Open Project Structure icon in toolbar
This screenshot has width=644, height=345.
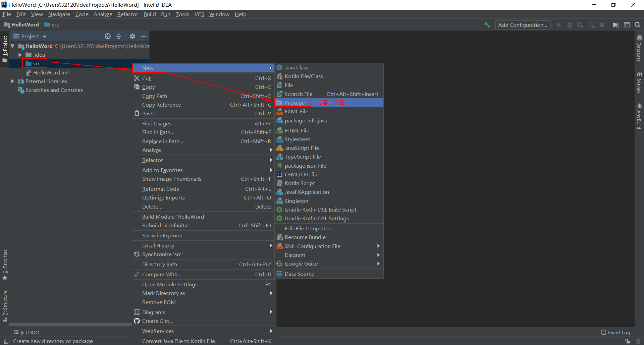click(616, 25)
